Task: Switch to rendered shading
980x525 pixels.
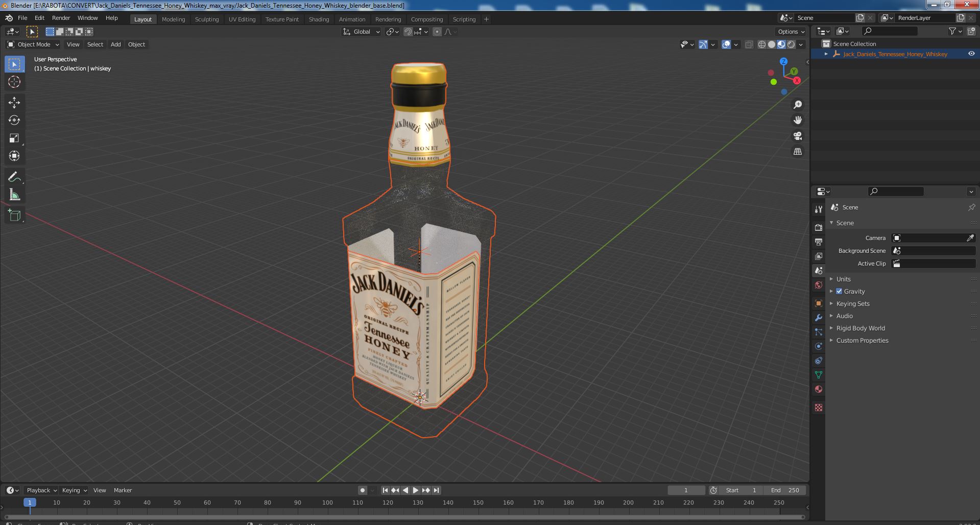Action: pyautogui.click(x=791, y=45)
